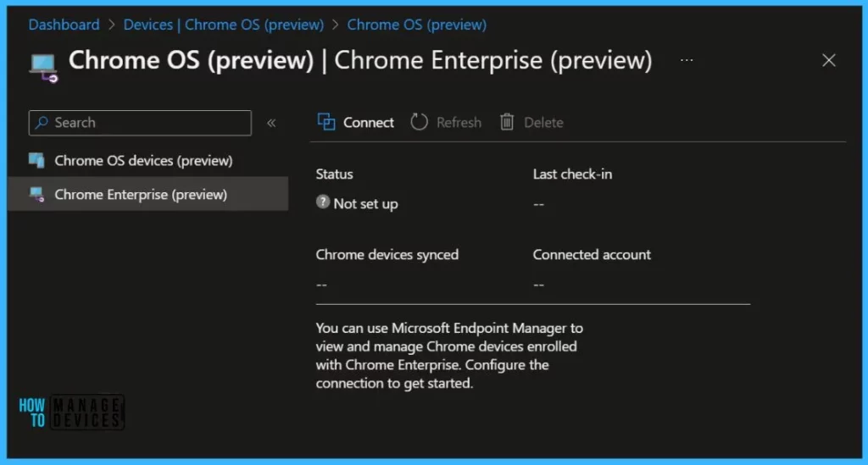Click the 'Connected account' label

click(x=592, y=255)
